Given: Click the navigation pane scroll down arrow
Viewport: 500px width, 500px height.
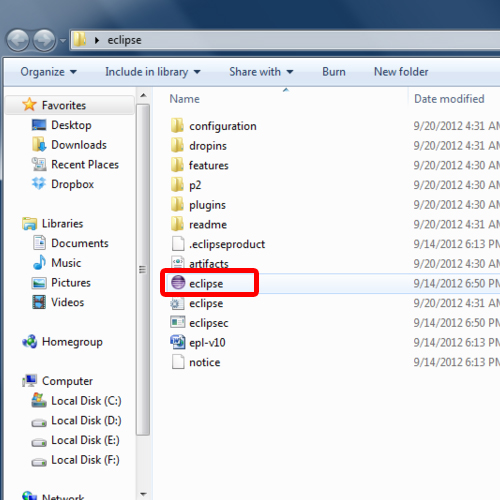Looking at the screenshot, I should click(x=143, y=494).
